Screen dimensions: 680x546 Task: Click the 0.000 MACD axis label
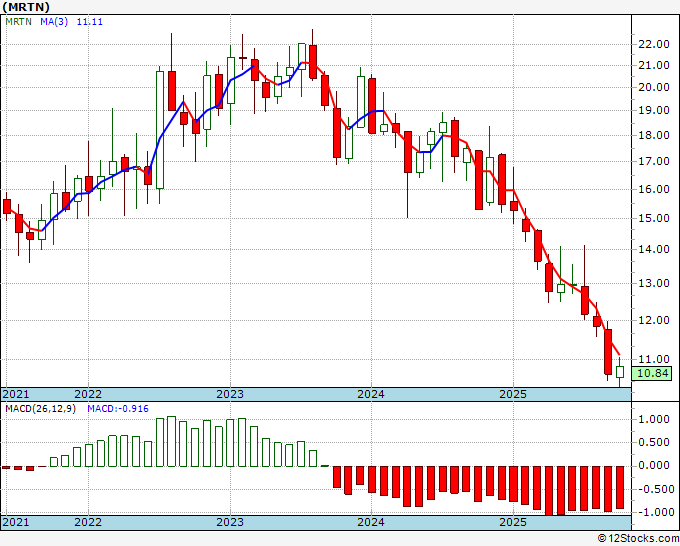click(x=656, y=466)
